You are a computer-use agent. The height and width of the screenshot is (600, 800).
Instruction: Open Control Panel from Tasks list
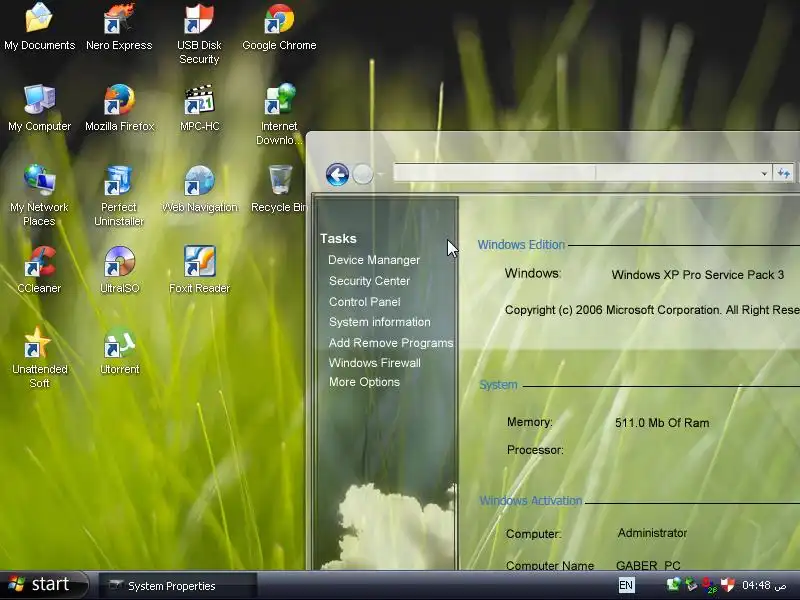[x=364, y=302]
